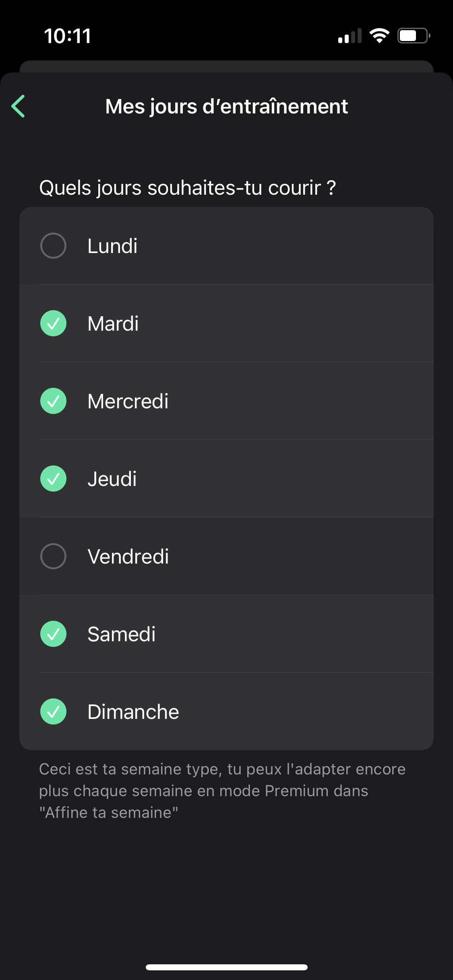The image size is (453, 980).
Task: Uncheck the Dimanche green checkmark
Action: [53, 712]
